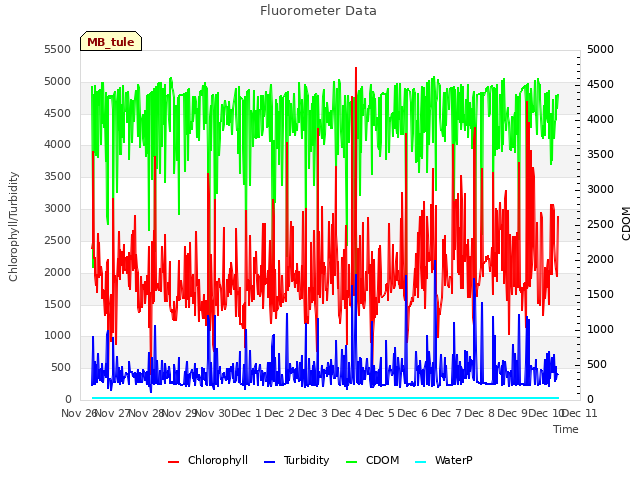Image resolution: width=640 pixels, height=480 pixels.
Task: Click the Dec 1 date tick label
Action: click(x=246, y=413)
